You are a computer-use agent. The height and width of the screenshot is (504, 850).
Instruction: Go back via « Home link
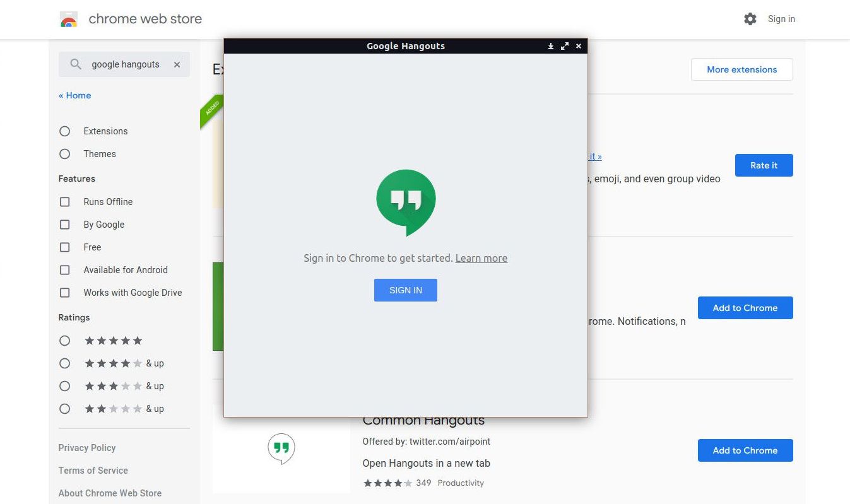coord(75,95)
